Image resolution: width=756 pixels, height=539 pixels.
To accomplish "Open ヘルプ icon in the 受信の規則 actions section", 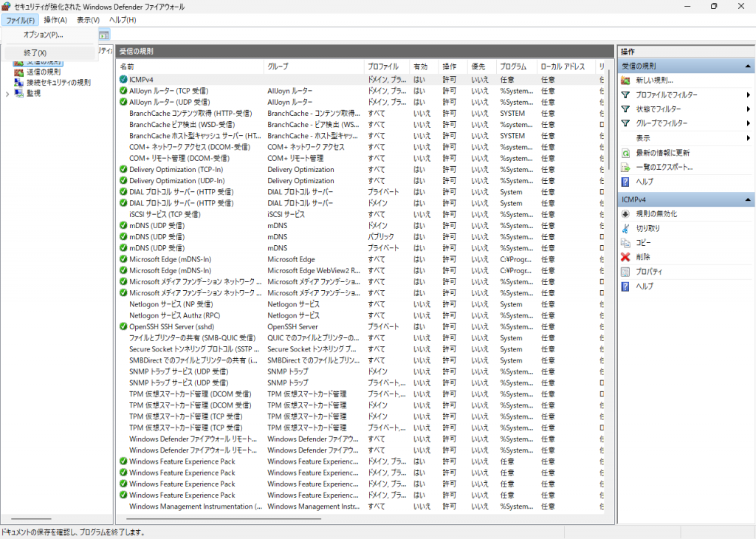I will [625, 182].
